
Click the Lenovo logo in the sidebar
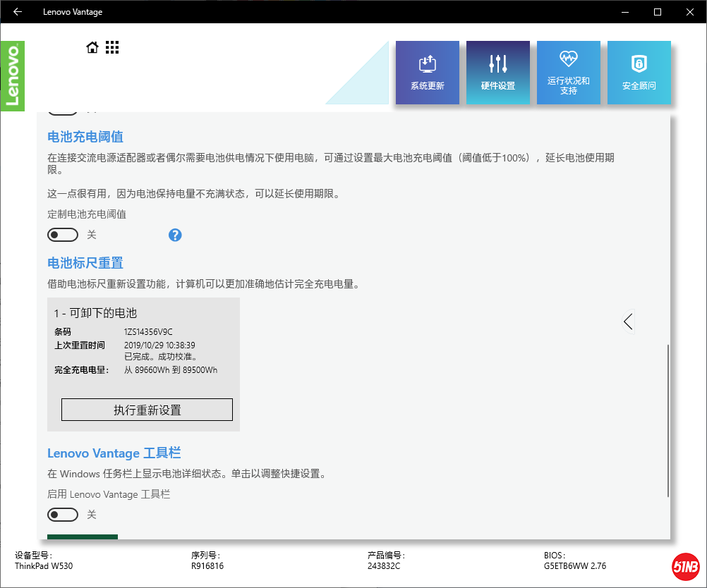(x=13, y=75)
